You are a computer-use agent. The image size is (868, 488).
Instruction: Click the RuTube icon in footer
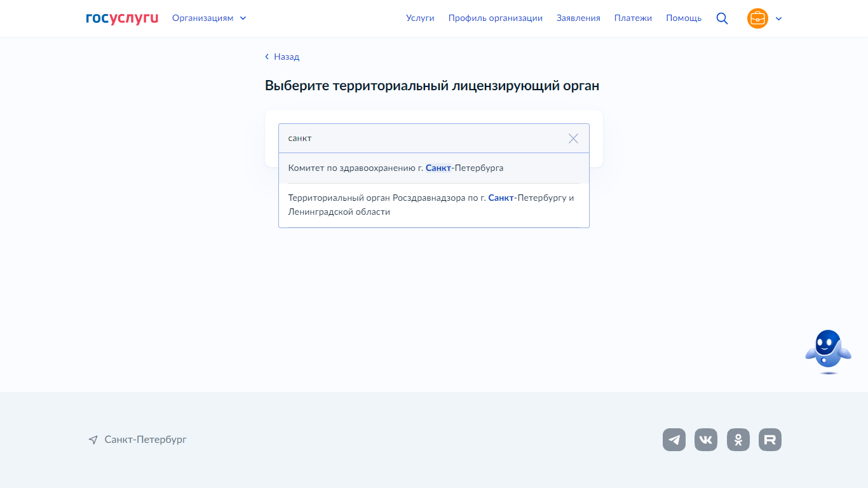tap(770, 439)
